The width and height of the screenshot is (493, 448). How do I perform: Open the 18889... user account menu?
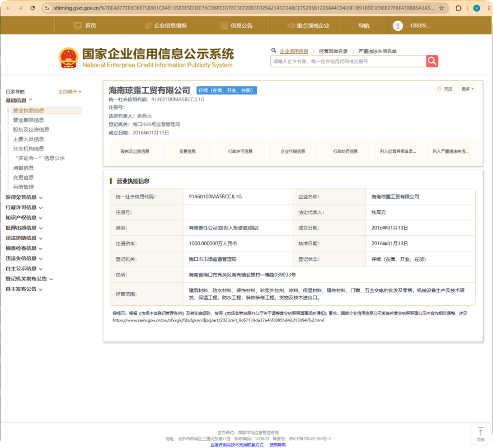point(420,26)
